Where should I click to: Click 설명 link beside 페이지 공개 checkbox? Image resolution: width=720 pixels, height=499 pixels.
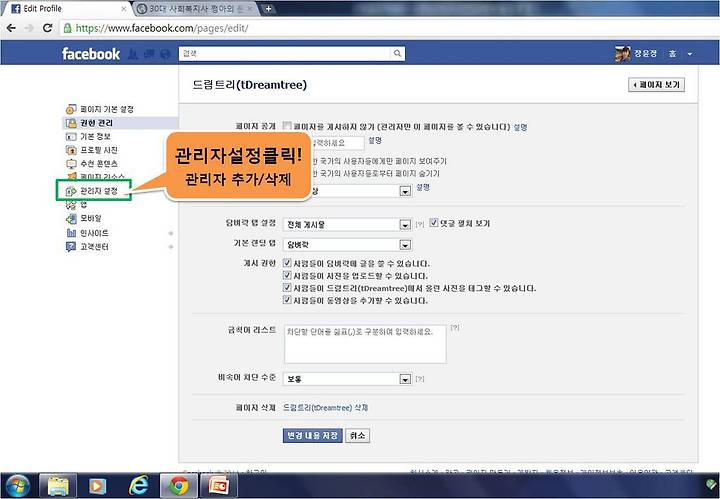pos(520,127)
